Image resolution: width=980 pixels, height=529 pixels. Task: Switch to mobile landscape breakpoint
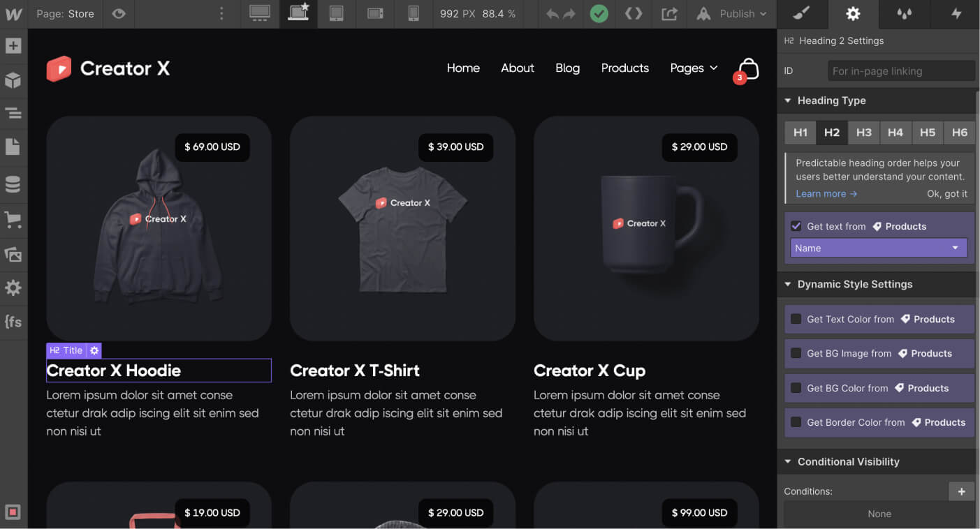pos(375,14)
